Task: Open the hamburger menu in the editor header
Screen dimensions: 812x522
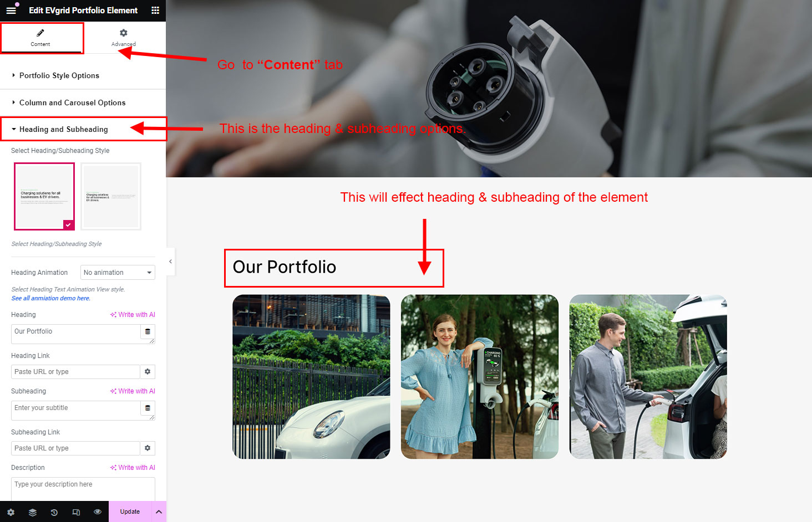Action: (x=11, y=10)
